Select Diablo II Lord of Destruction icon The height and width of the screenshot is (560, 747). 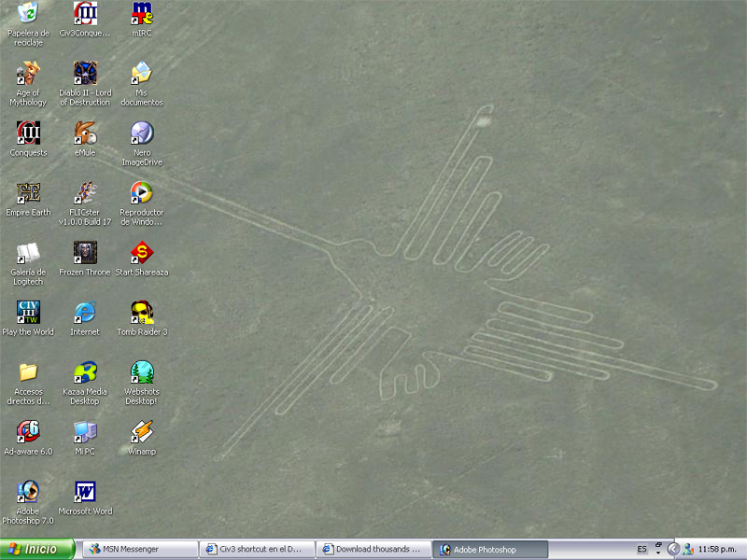tap(85, 74)
